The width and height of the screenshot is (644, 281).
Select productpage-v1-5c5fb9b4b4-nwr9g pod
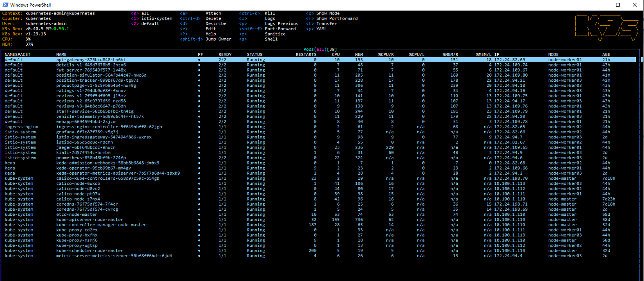(x=96, y=85)
